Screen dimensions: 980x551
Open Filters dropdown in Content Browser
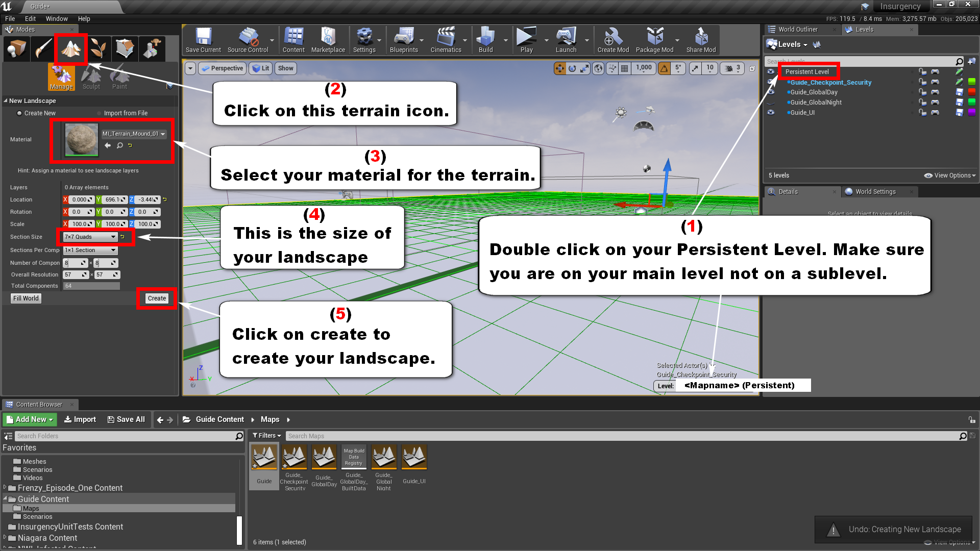(x=267, y=436)
